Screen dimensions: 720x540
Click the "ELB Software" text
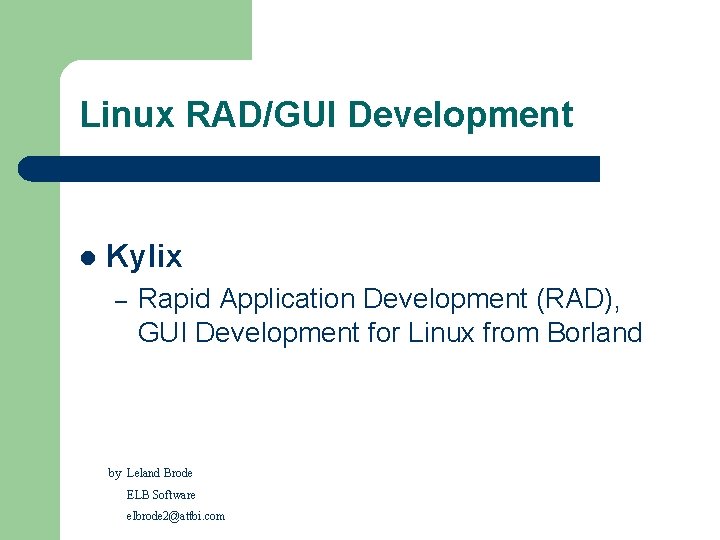tap(161, 495)
